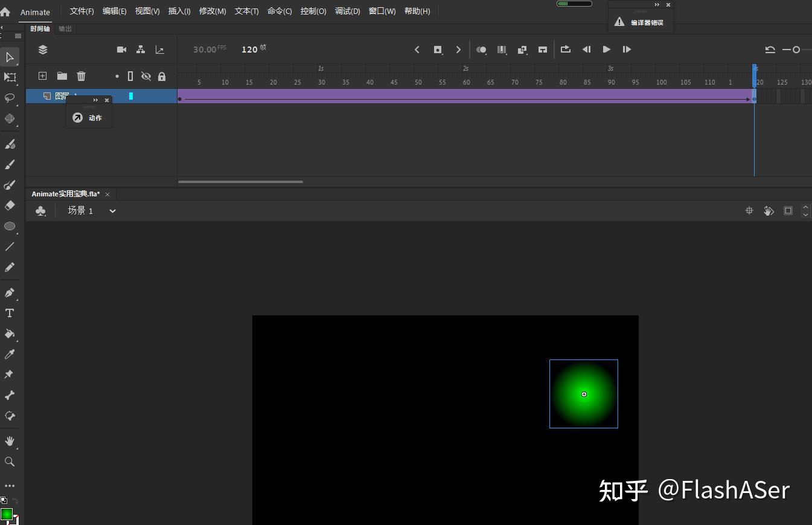Toggle visibility of all layers
The image size is (812, 525).
tap(146, 76)
